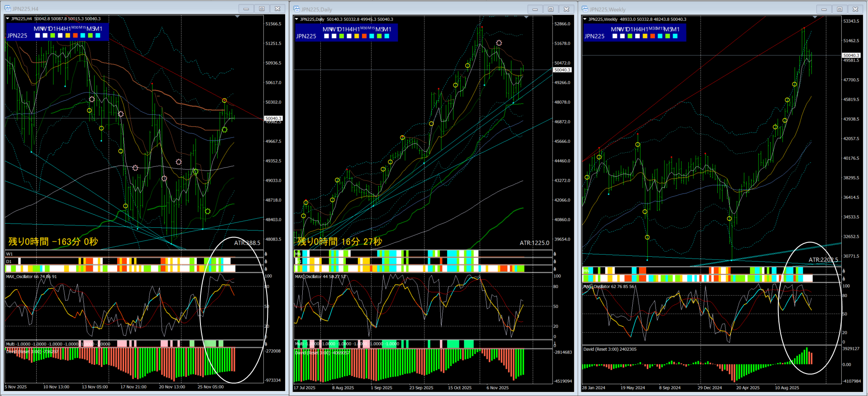Viewport: 868px width, 396px height.
Task: Click the 50040.3 price tag on Daily axis
Action: coord(563,70)
